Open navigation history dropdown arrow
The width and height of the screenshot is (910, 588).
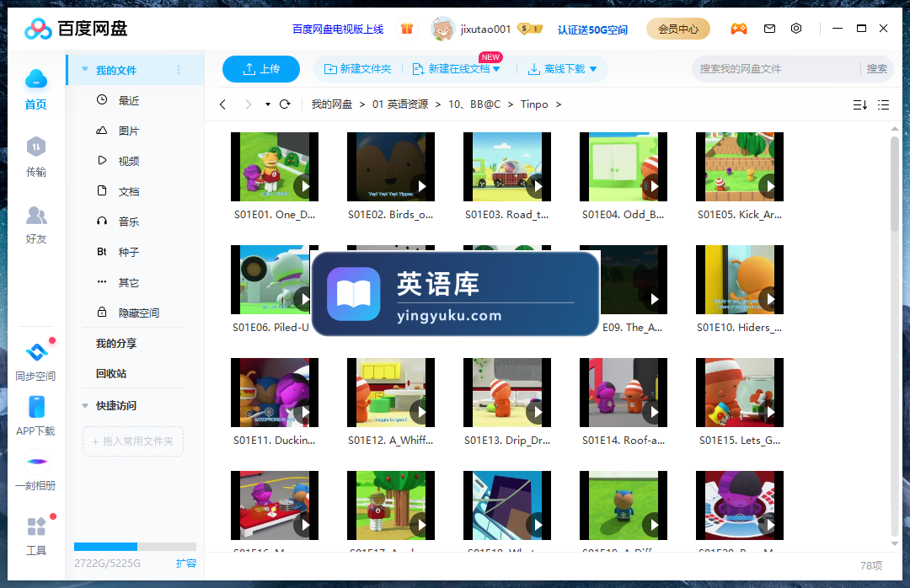(268, 104)
